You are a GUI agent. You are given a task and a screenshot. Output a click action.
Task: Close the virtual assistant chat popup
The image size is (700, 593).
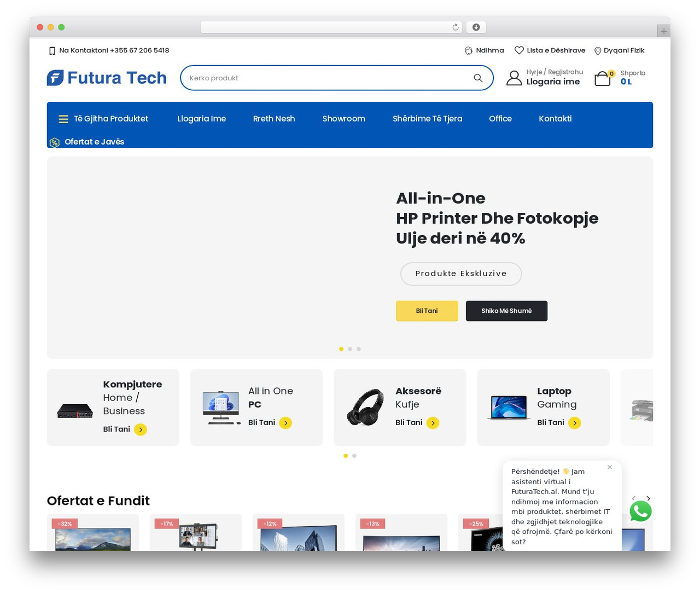pyautogui.click(x=610, y=467)
